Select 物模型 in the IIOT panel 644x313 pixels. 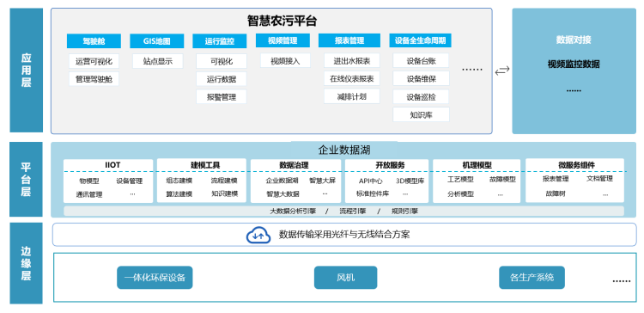(89, 181)
